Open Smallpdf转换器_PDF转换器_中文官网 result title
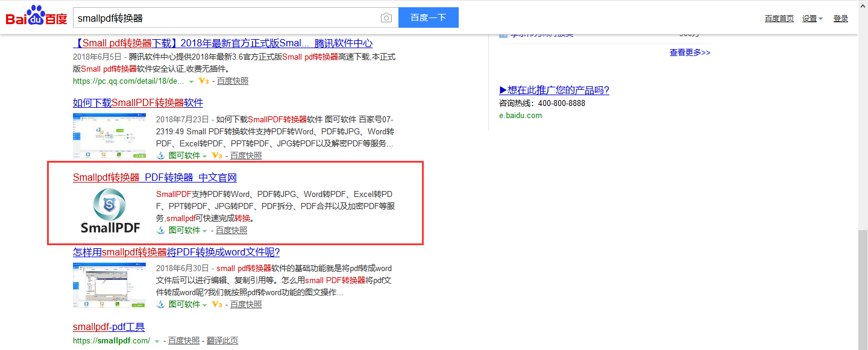The height and width of the screenshot is (350, 868). click(155, 178)
